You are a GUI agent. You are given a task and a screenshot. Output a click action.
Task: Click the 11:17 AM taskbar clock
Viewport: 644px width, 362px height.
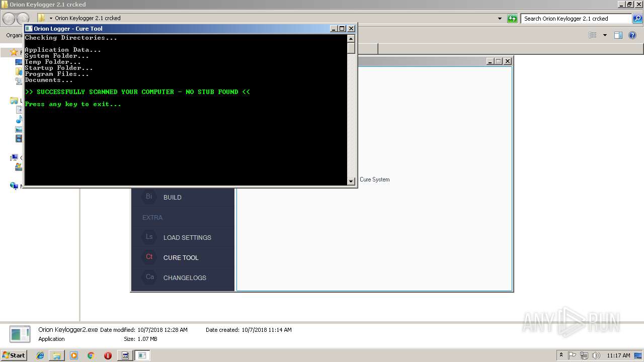[x=618, y=355]
